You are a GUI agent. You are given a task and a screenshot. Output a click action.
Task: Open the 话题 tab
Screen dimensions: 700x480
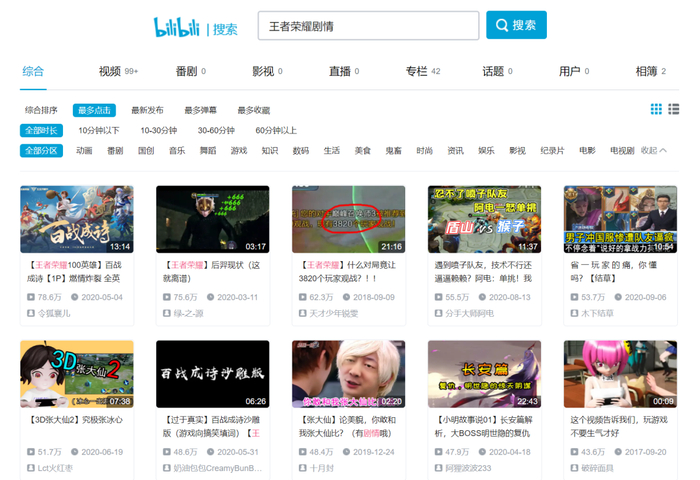coord(497,71)
